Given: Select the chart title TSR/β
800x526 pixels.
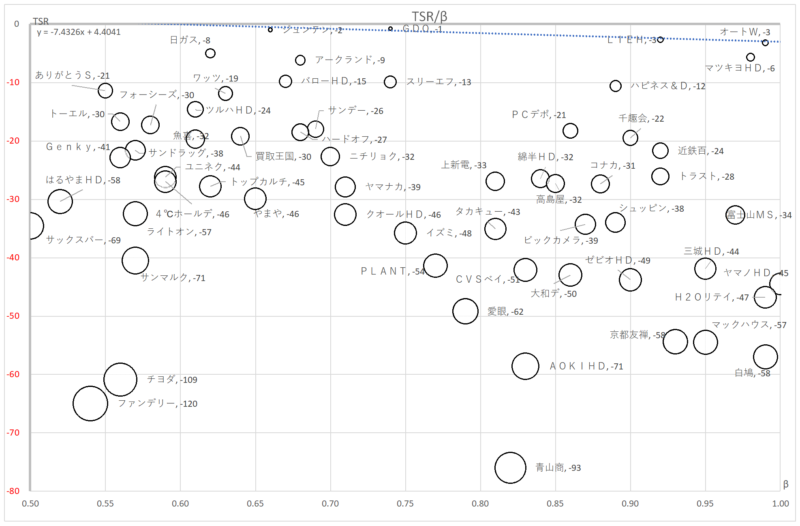Looking at the screenshot, I should click(430, 16).
